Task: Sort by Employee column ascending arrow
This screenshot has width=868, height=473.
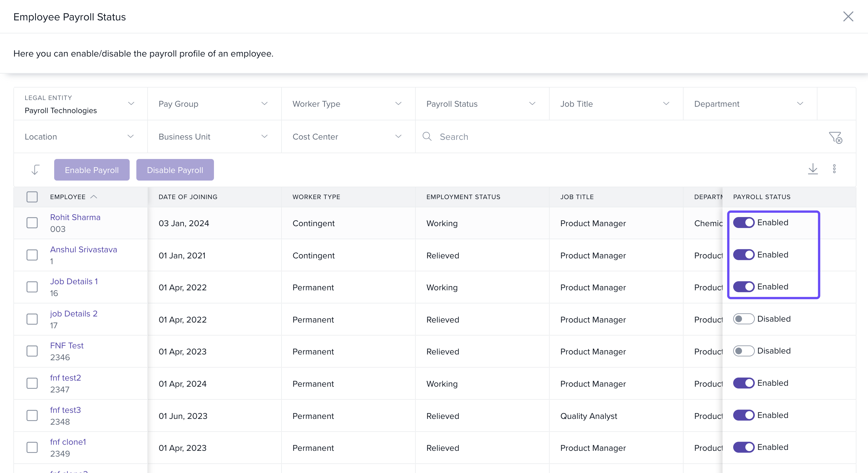Action: [94, 197]
